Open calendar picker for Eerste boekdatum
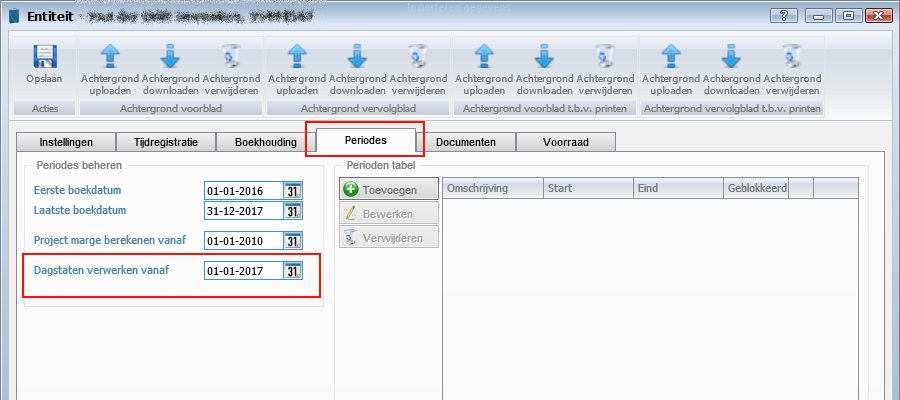 click(293, 190)
